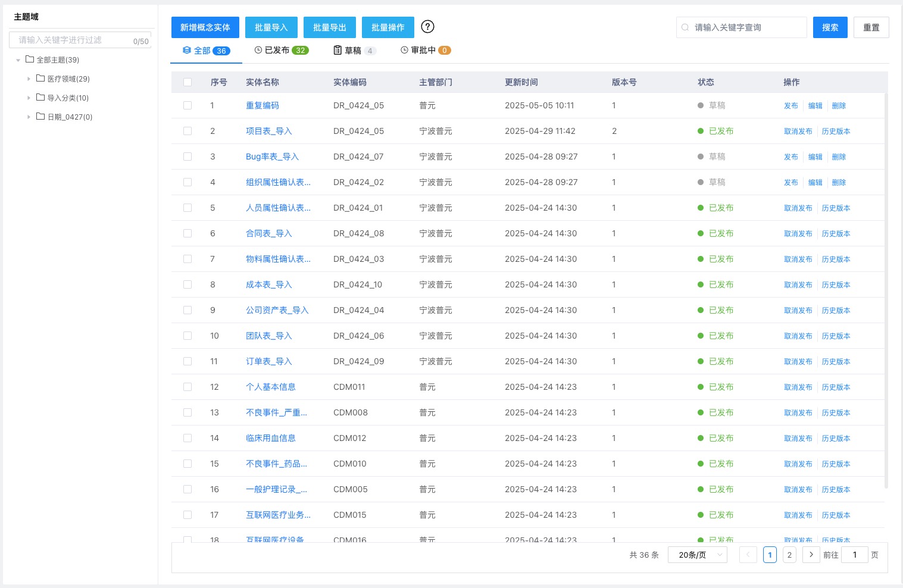
Task: Collapse the 全部主题 tree node
Action: (18, 60)
